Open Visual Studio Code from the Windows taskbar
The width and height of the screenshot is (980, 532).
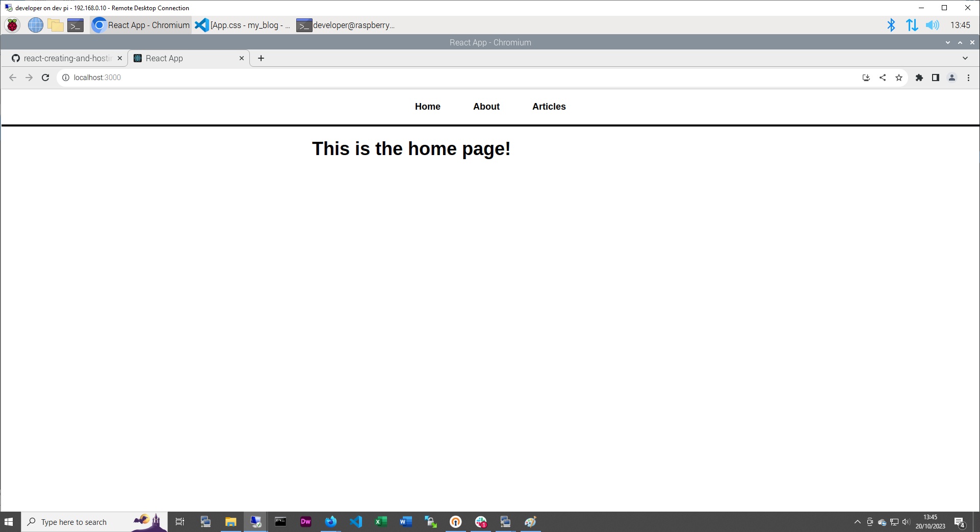click(356, 522)
